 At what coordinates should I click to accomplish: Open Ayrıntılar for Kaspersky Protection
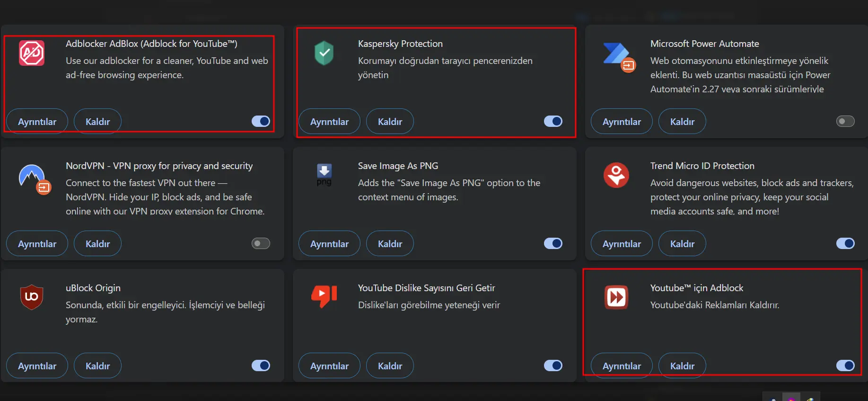point(329,122)
